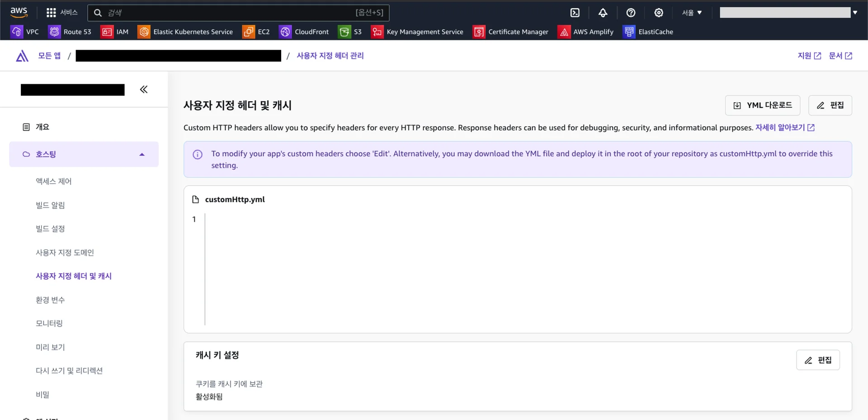Open the help question mark icon
Screen dimensions: 868x420
[x=631, y=13]
